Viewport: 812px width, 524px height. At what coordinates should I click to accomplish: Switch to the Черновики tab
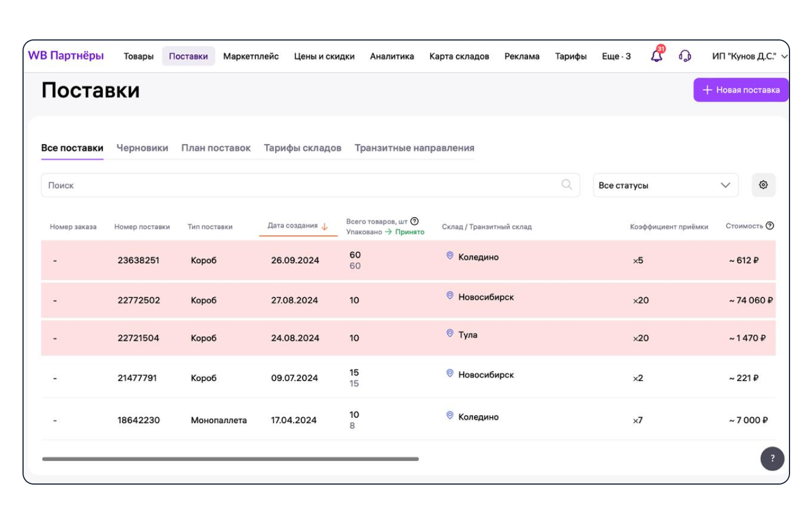(x=142, y=148)
